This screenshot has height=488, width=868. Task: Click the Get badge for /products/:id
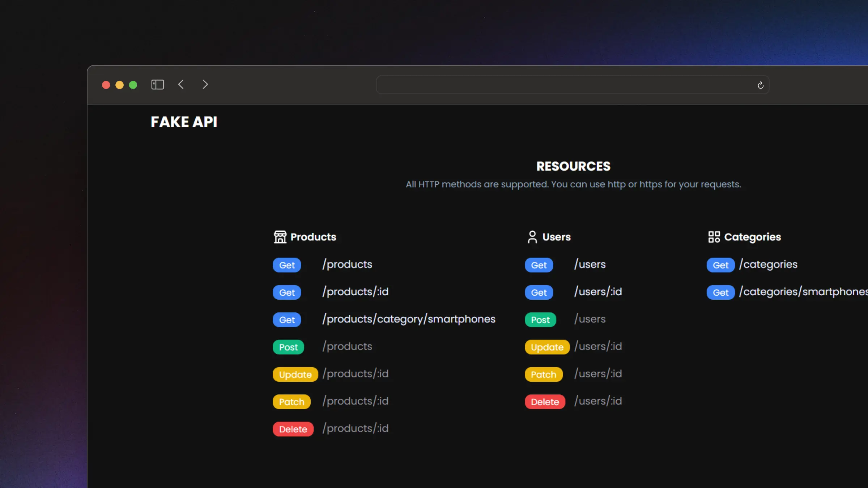[287, 292]
